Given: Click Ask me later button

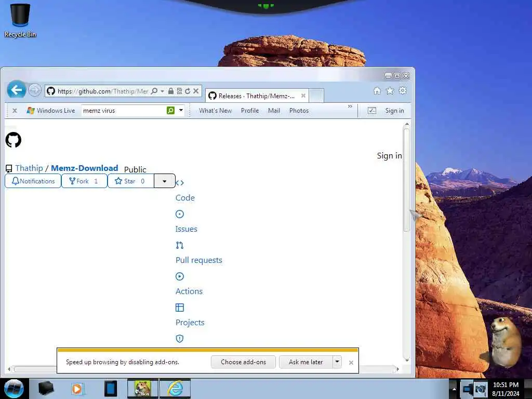Looking at the screenshot, I should point(305,362).
